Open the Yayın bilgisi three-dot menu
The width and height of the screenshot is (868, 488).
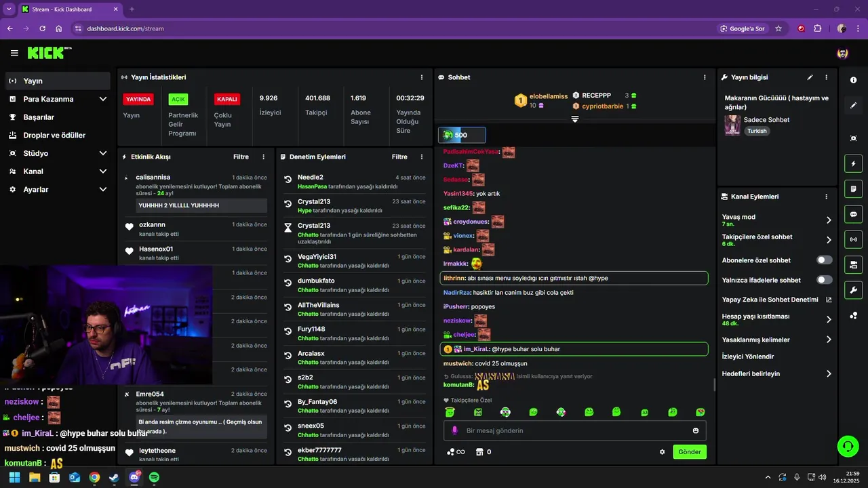click(x=826, y=77)
